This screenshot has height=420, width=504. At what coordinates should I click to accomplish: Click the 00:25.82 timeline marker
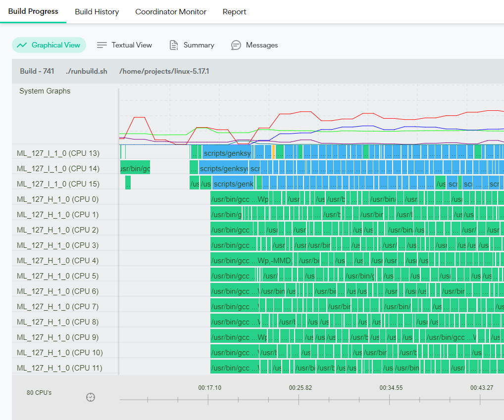(300, 388)
